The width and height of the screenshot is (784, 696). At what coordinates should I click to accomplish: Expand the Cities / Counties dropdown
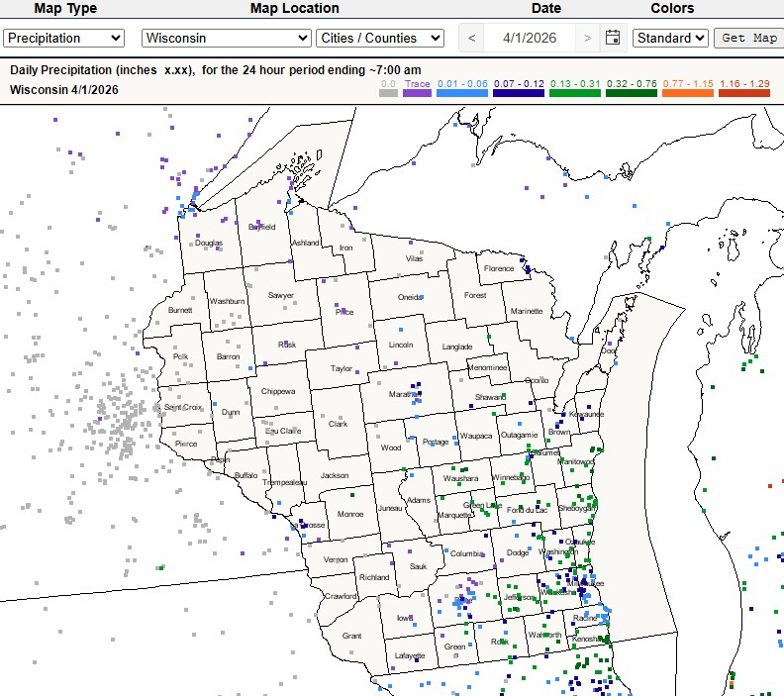tap(381, 38)
